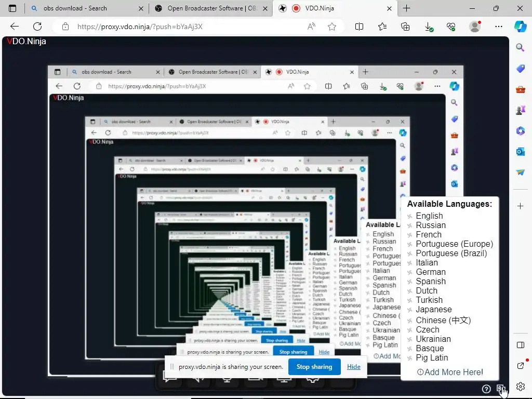532x399 pixels.
Task: Select German language option
Action: tap(431, 272)
